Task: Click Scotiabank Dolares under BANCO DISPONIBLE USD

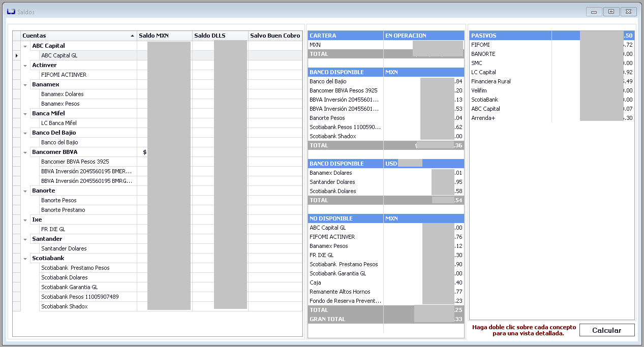Action: [x=386, y=191]
